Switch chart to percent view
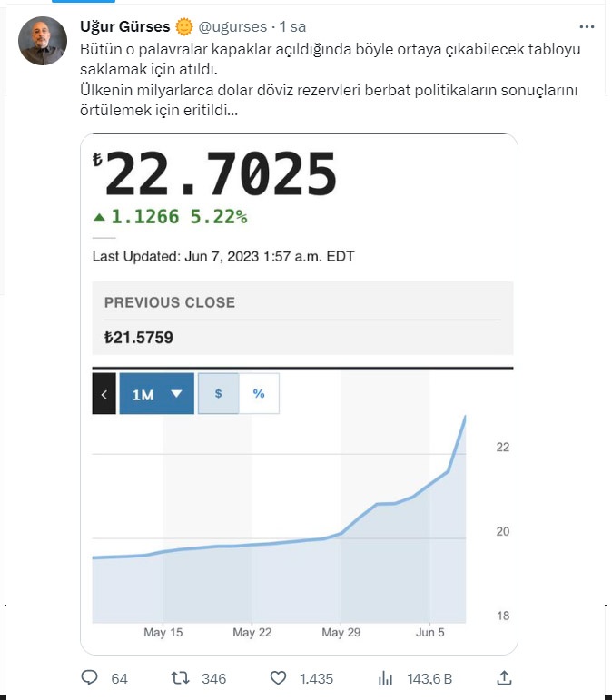Screen dimensions: 612x700 [x=259, y=394]
